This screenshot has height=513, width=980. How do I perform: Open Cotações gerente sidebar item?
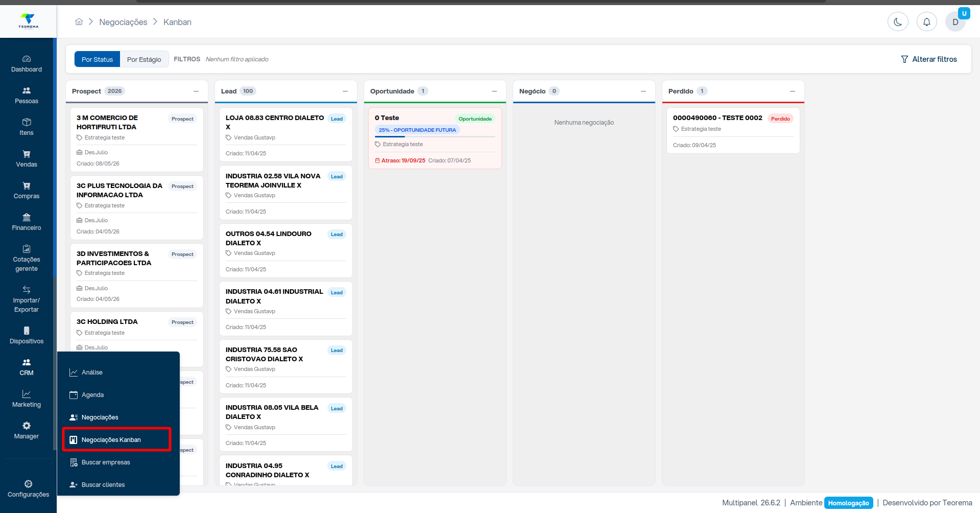(x=27, y=259)
